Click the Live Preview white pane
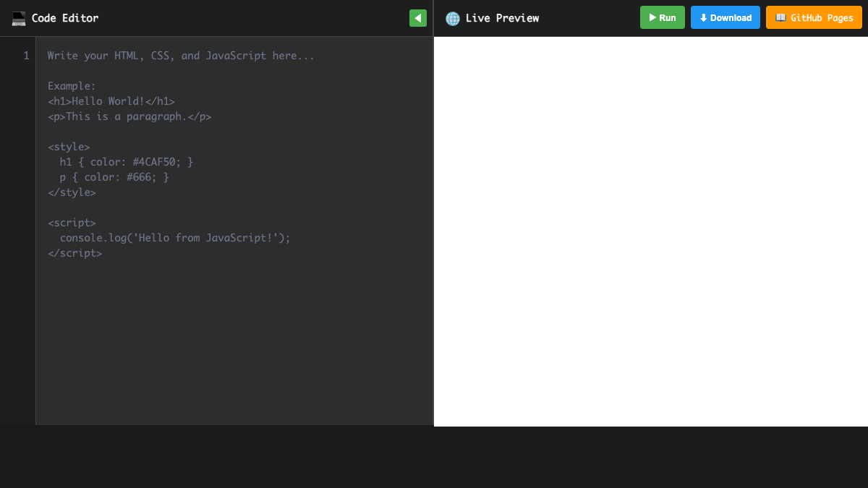The image size is (868, 488). [x=651, y=231]
